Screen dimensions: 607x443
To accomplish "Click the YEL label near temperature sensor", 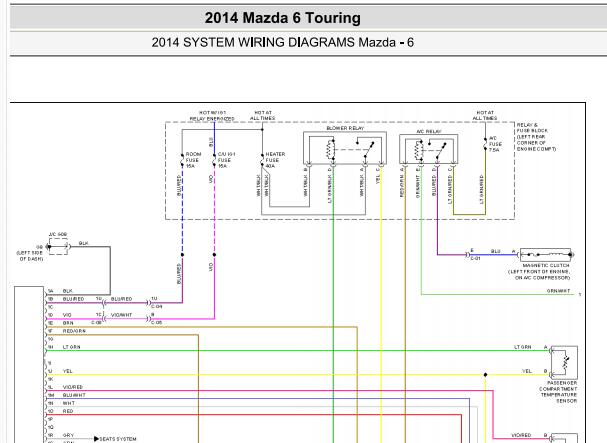I will (527, 371).
